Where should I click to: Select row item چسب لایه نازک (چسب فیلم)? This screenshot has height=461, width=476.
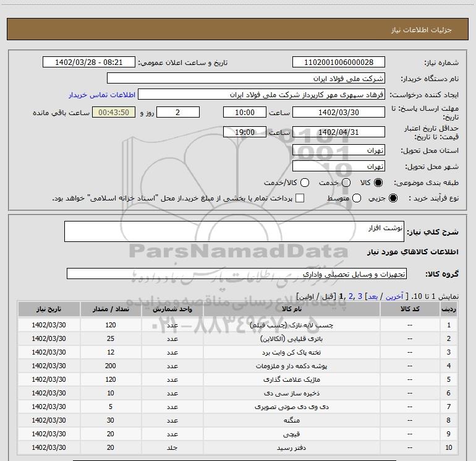tap(291, 325)
